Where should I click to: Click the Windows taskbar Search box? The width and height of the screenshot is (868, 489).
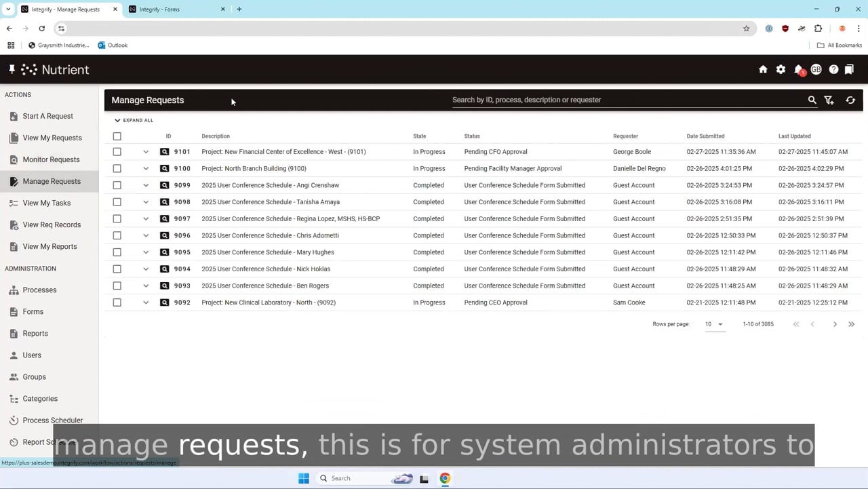365,478
